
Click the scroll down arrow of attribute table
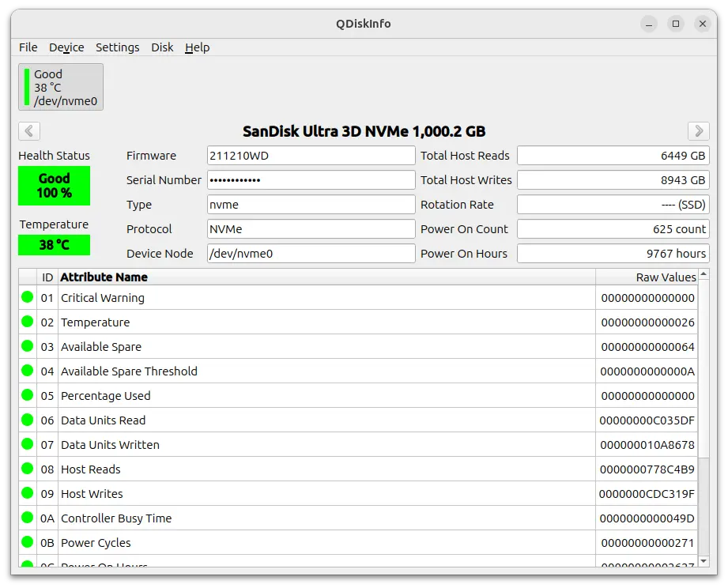[703, 562]
